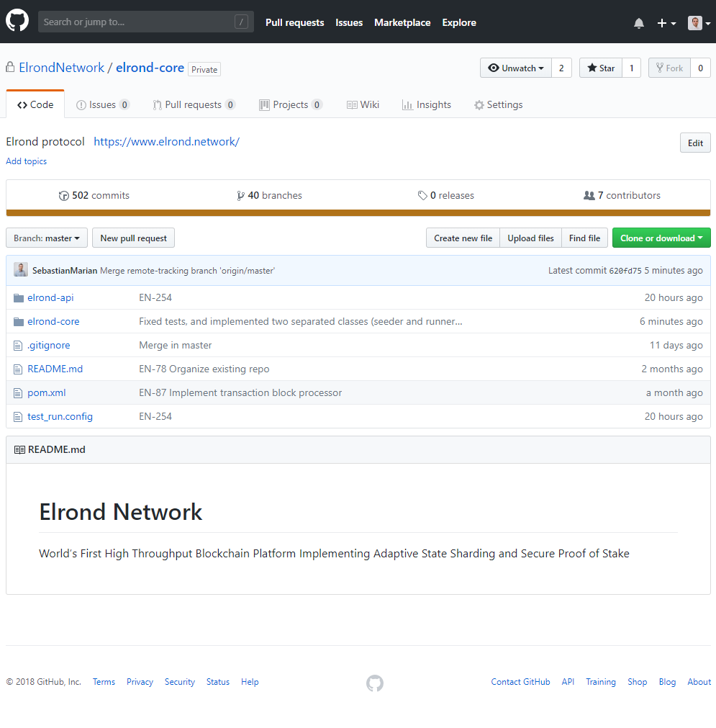Image resolution: width=716 pixels, height=728 pixels.
Task: Click New pull request button
Action: click(134, 238)
